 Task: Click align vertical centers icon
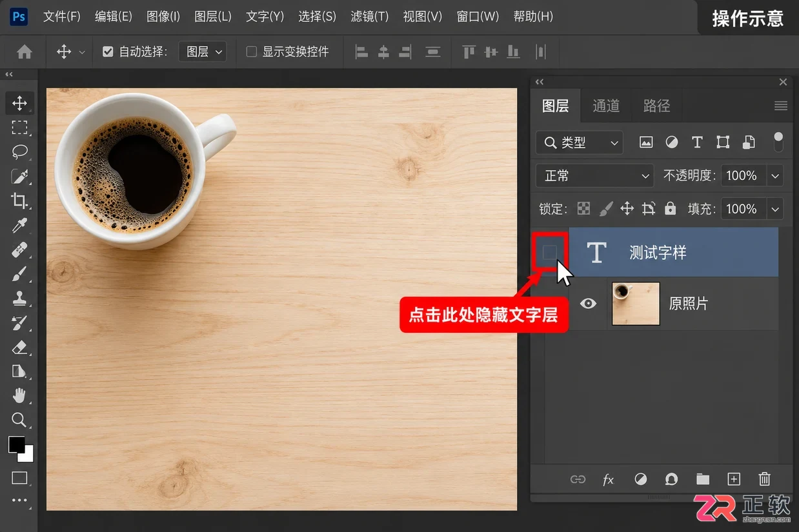[491, 52]
